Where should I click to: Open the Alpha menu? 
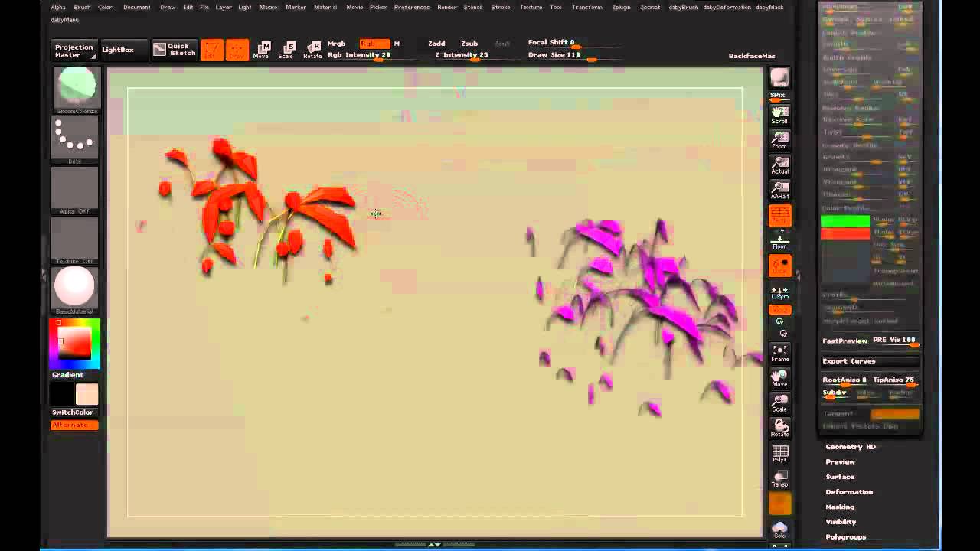(58, 7)
